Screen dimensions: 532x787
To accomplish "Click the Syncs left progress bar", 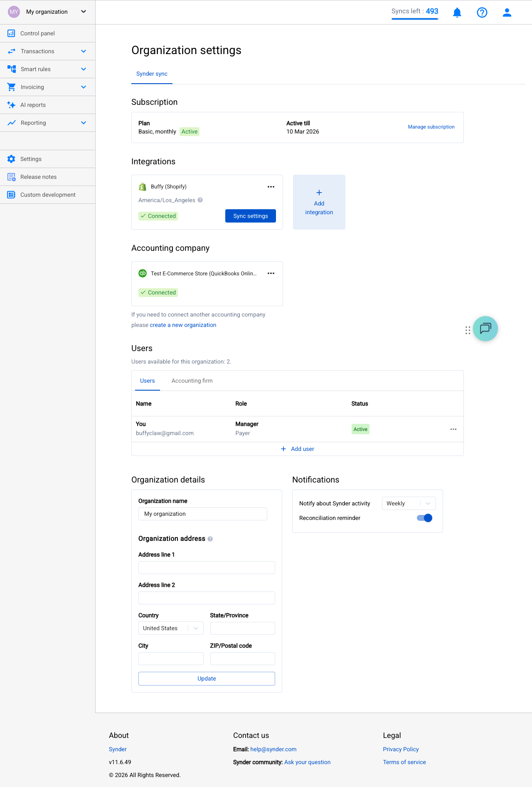I will (415, 19).
